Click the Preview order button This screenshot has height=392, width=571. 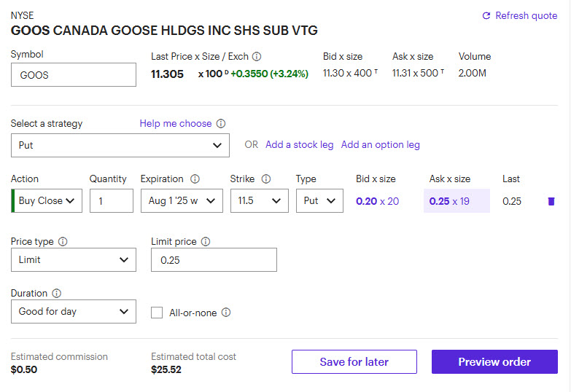click(494, 362)
